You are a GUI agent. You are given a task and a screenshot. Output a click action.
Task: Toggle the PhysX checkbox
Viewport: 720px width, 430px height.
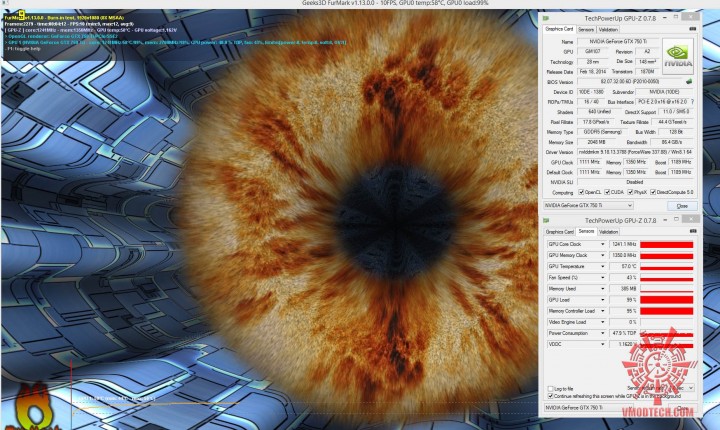tap(630, 192)
